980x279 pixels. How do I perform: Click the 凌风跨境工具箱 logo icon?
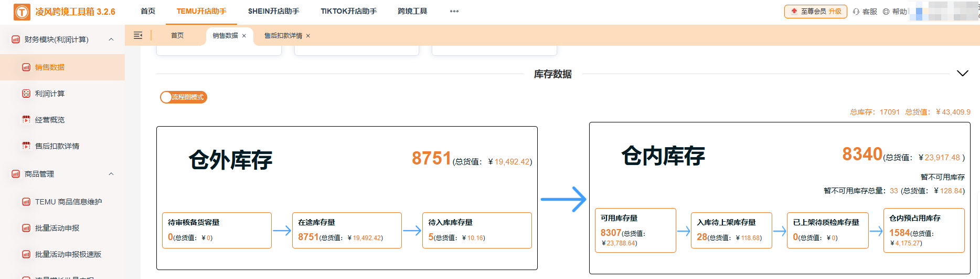(22, 12)
